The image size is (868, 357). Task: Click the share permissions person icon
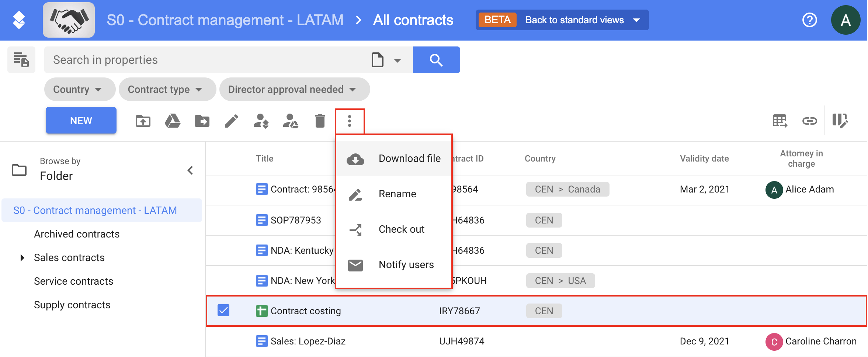[x=261, y=121]
